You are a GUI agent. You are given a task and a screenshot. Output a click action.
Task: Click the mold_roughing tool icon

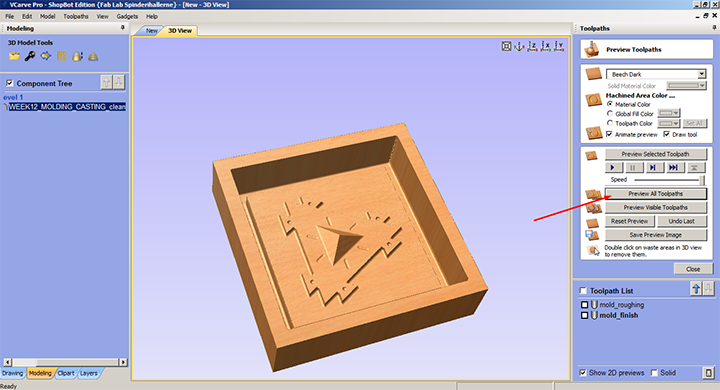click(594, 305)
